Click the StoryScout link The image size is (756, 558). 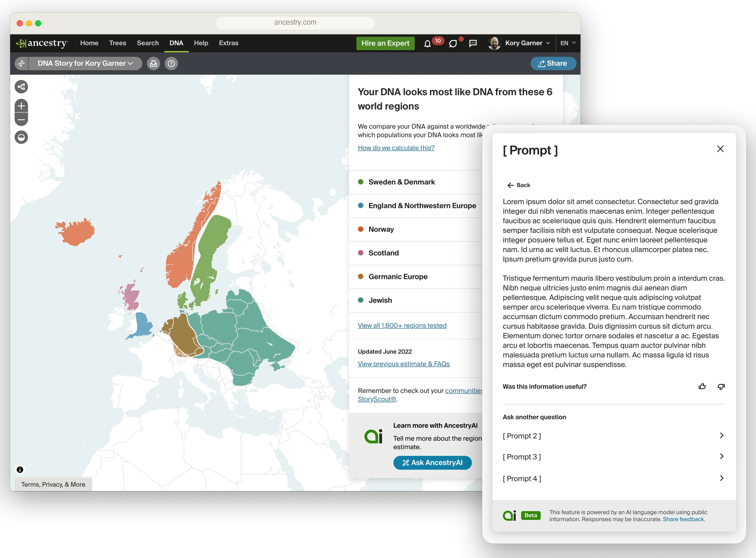tap(377, 399)
